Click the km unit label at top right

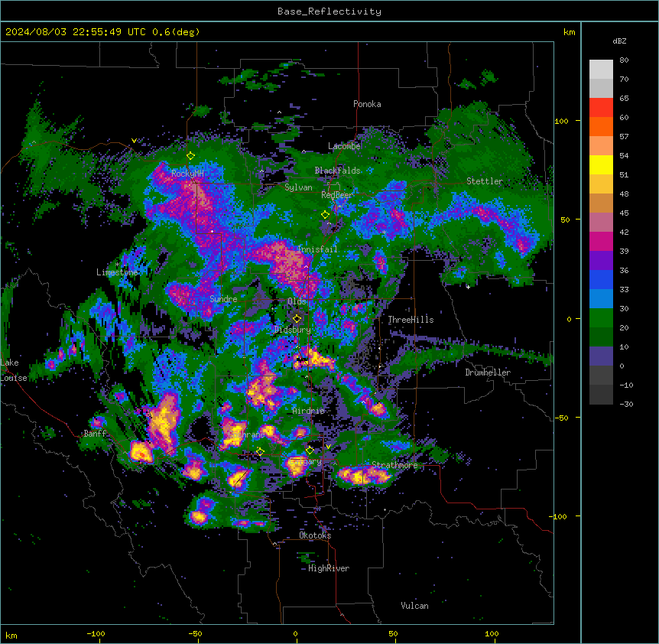tap(570, 32)
